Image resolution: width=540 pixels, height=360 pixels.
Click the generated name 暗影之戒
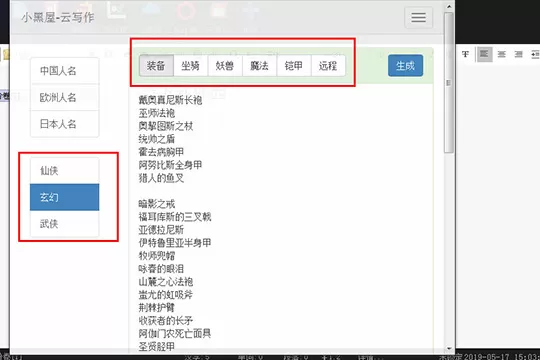157,204
